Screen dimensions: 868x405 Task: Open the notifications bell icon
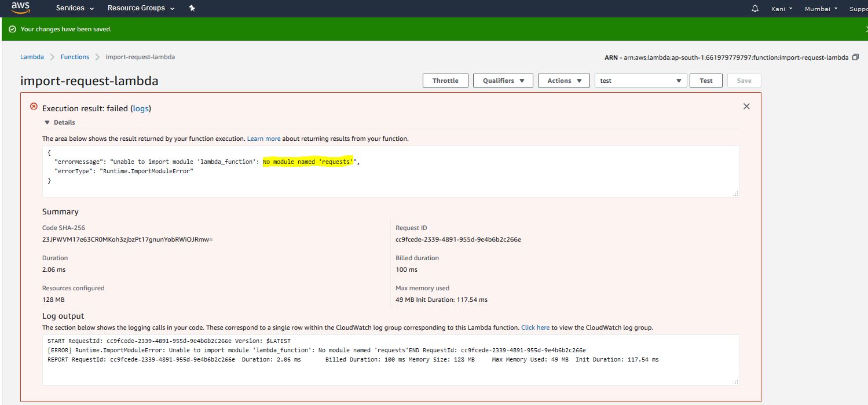[x=755, y=9]
